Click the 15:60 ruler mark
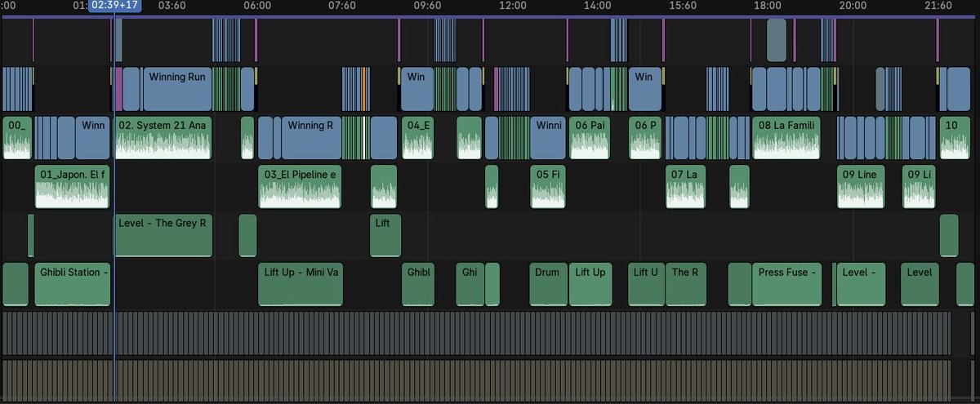Screen dimensions: 980x404 683,6
